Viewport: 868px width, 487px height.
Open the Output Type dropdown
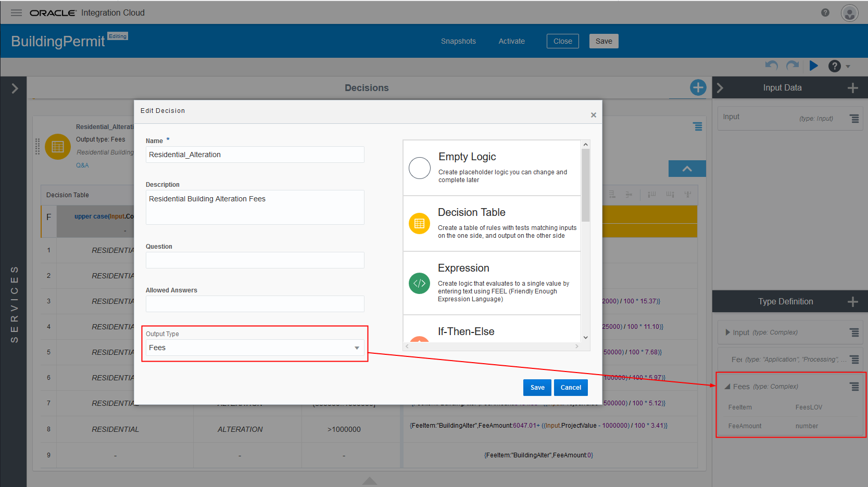click(357, 347)
